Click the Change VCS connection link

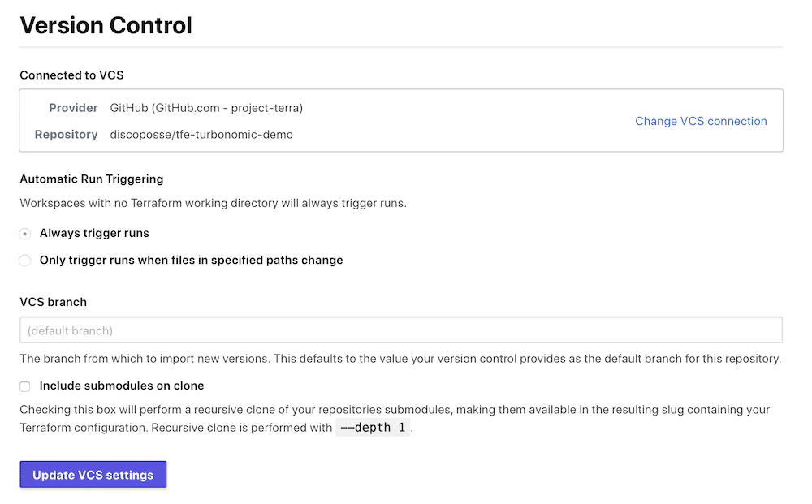(x=701, y=121)
